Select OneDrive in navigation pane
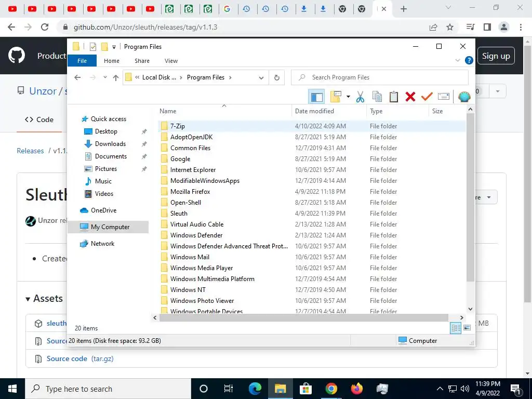 click(103, 210)
